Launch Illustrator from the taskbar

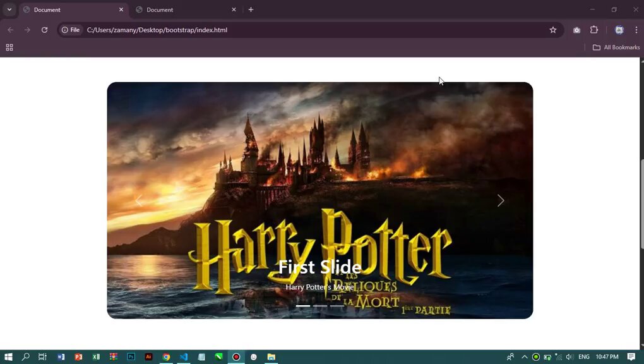tap(148, 356)
